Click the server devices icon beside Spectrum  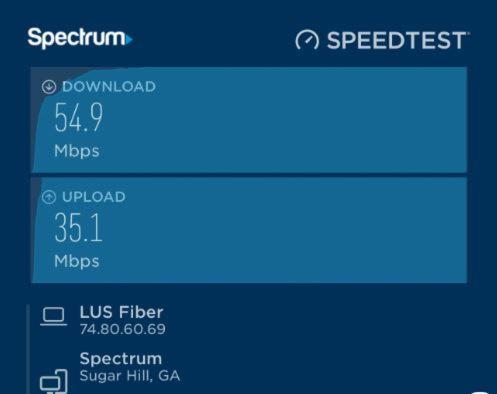tap(54, 381)
